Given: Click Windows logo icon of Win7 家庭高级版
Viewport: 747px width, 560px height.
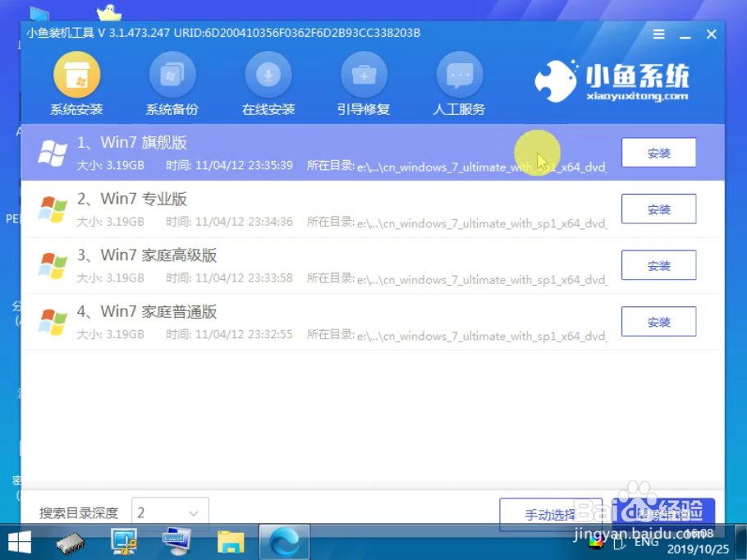Looking at the screenshot, I should pos(53,265).
